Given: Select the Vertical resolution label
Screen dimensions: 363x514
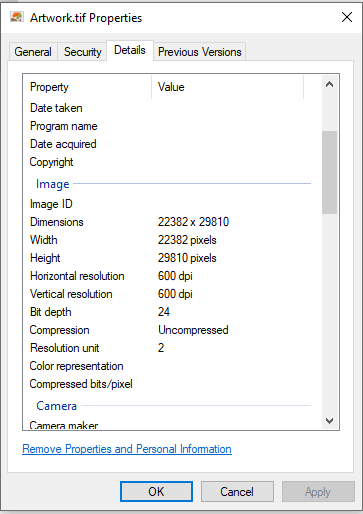Looking at the screenshot, I should pyautogui.click(x=71, y=294).
